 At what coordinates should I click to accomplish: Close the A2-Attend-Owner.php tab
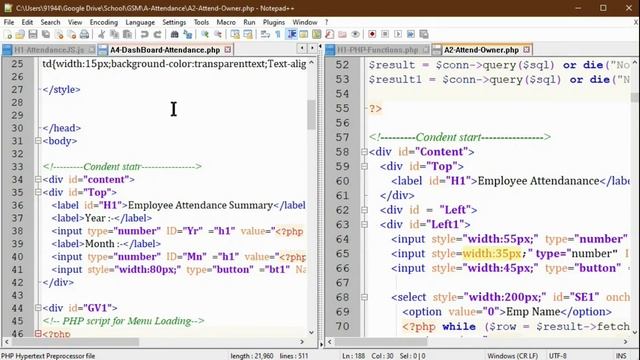coord(527,50)
